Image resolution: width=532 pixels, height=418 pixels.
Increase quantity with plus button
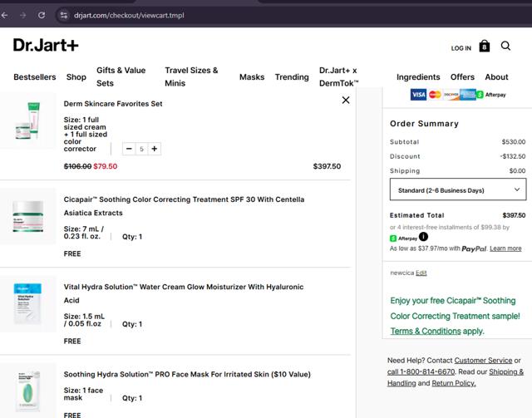155,149
